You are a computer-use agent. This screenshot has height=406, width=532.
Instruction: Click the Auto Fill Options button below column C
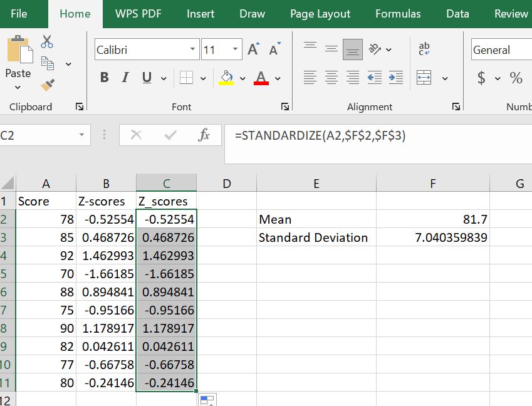click(206, 398)
